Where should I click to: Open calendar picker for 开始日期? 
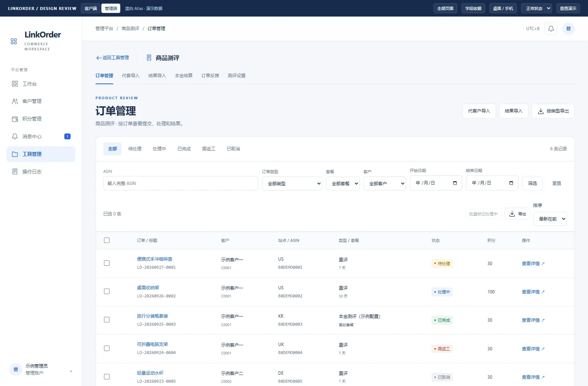[455, 183]
